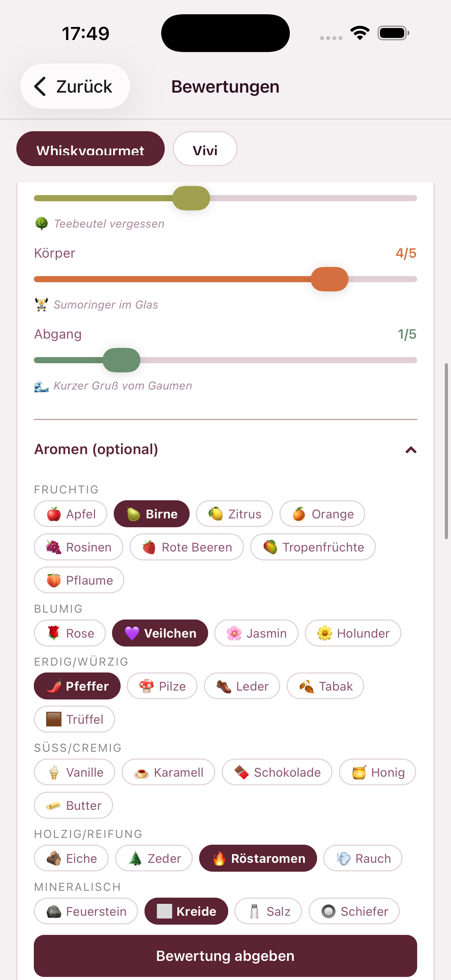The image size is (451, 980).
Task: Disable the Pfeffer aroma selection
Action: (x=77, y=686)
